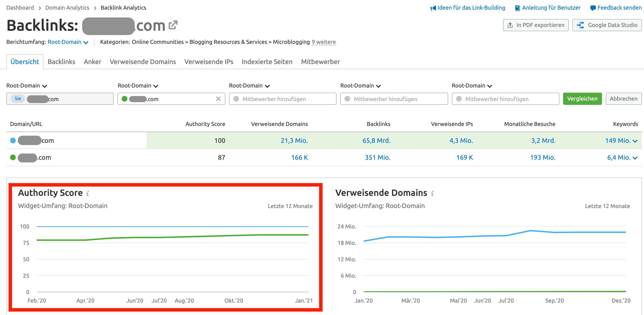Screen dimensions: 644x315
Task: Click the 166 K referring domains value
Action: pos(299,158)
